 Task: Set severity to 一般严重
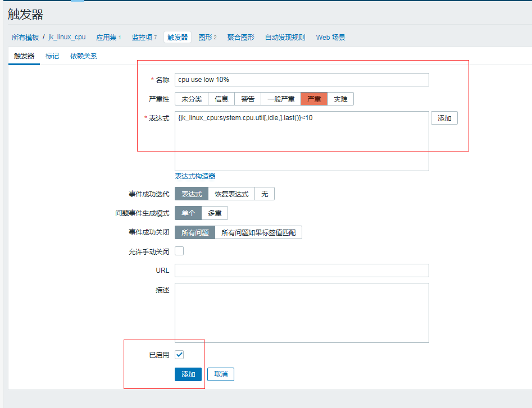point(281,99)
